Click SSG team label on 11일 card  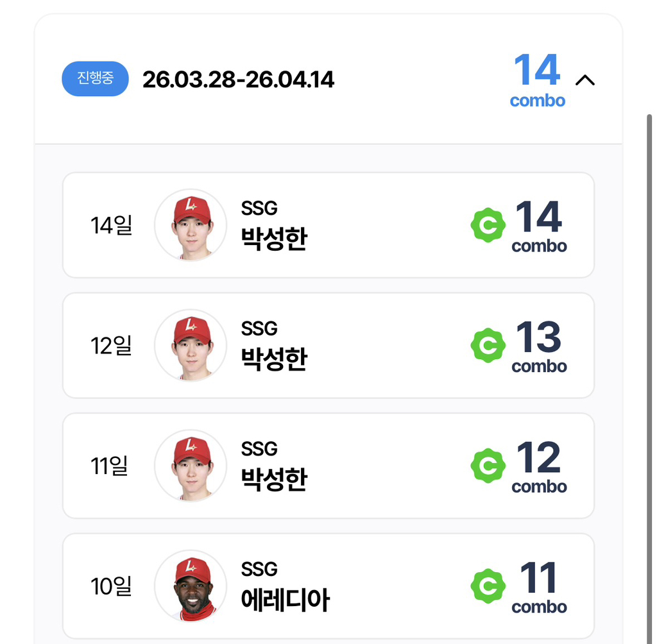259,449
